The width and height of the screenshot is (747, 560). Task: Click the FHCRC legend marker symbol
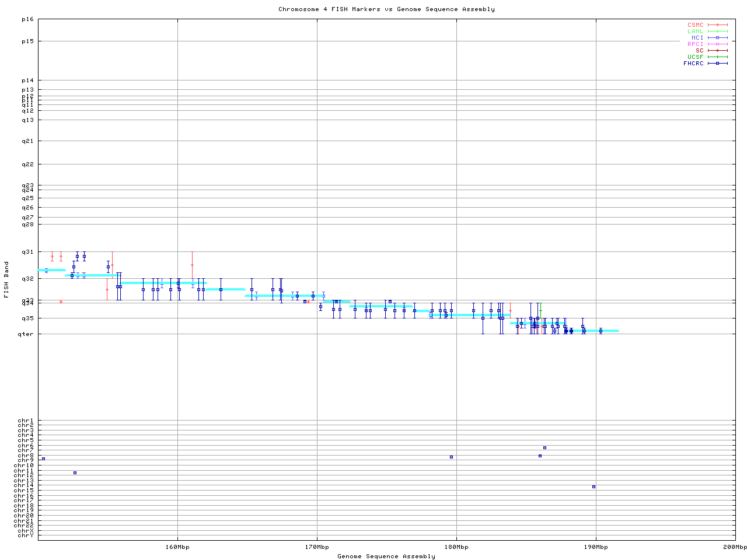click(x=717, y=64)
